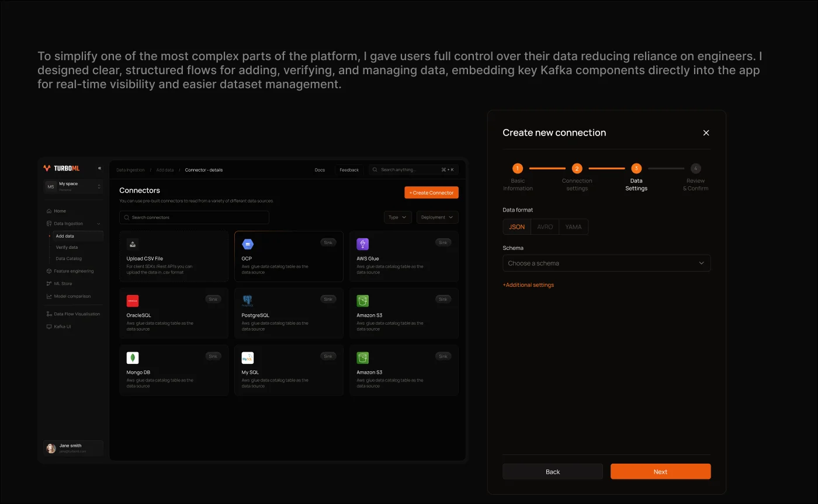
Task: Collapse the Data Ingestion sidebar section chevron
Action: 98,224
